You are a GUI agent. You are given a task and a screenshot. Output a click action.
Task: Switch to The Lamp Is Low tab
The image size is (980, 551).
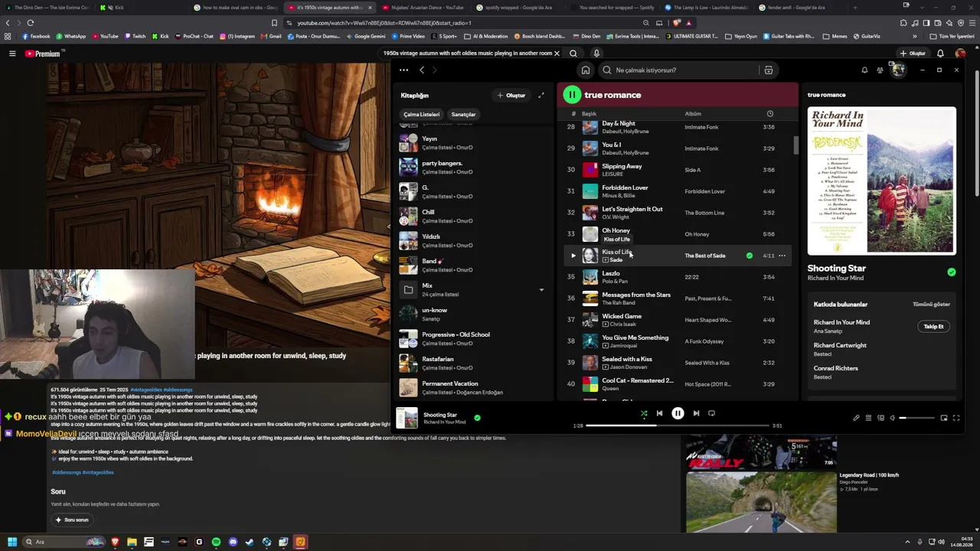[707, 8]
